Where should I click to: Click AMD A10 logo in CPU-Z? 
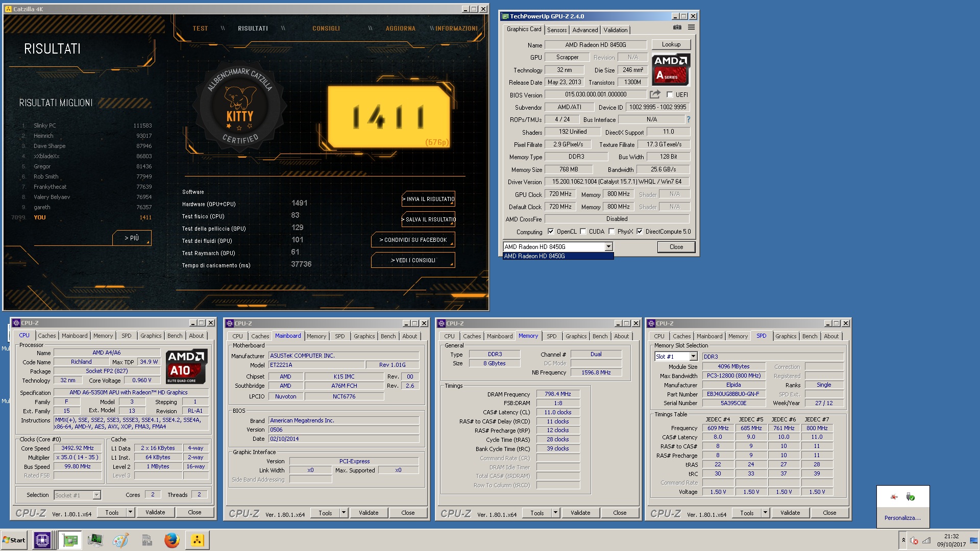pos(186,366)
